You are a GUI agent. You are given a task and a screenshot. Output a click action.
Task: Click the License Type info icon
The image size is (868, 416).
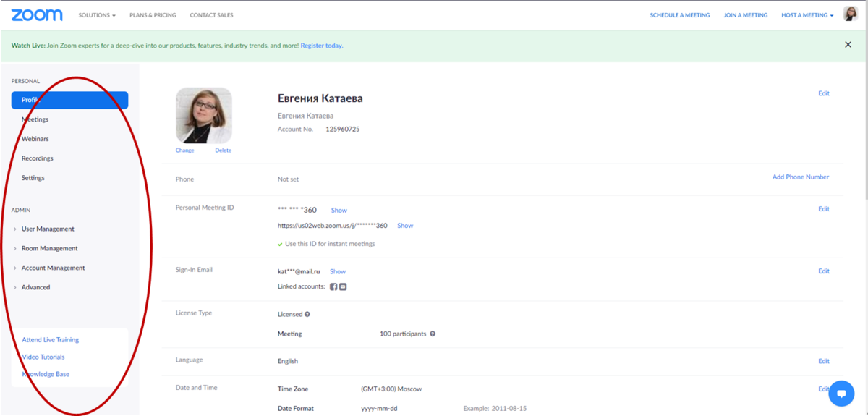(307, 315)
